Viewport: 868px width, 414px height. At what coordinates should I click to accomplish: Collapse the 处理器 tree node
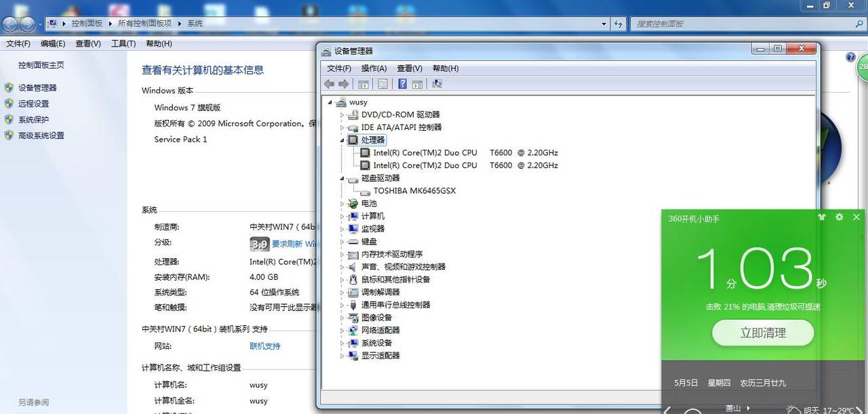(343, 140)
